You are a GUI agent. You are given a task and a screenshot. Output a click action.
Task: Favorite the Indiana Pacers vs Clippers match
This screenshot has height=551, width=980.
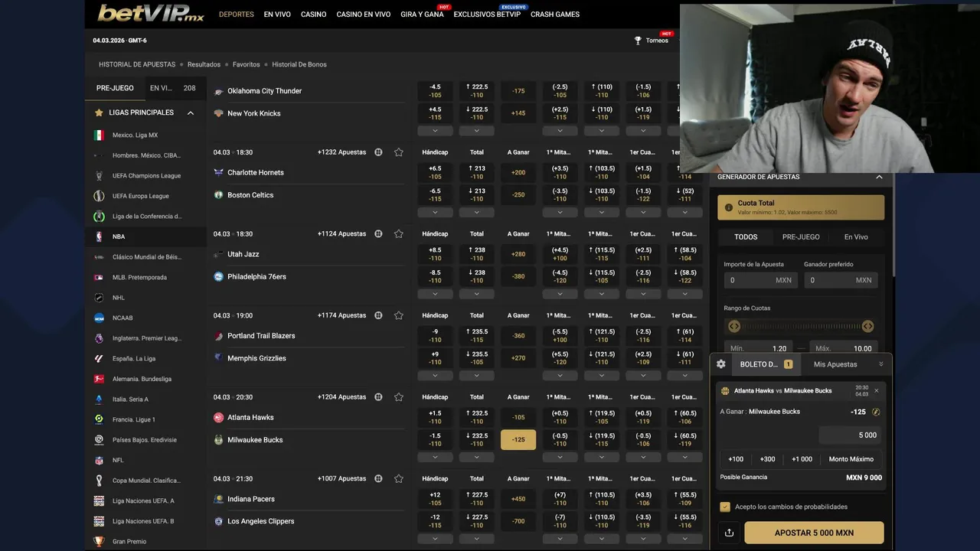[399, 479]
